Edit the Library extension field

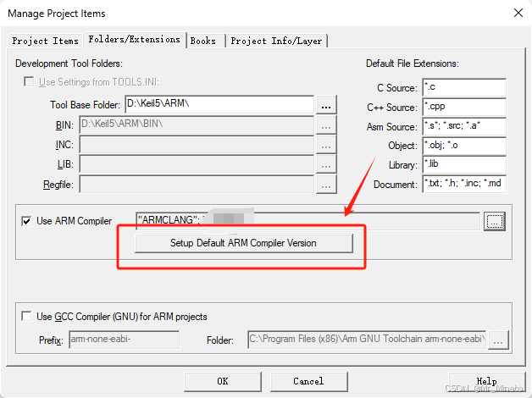click(x=464, y=164)
